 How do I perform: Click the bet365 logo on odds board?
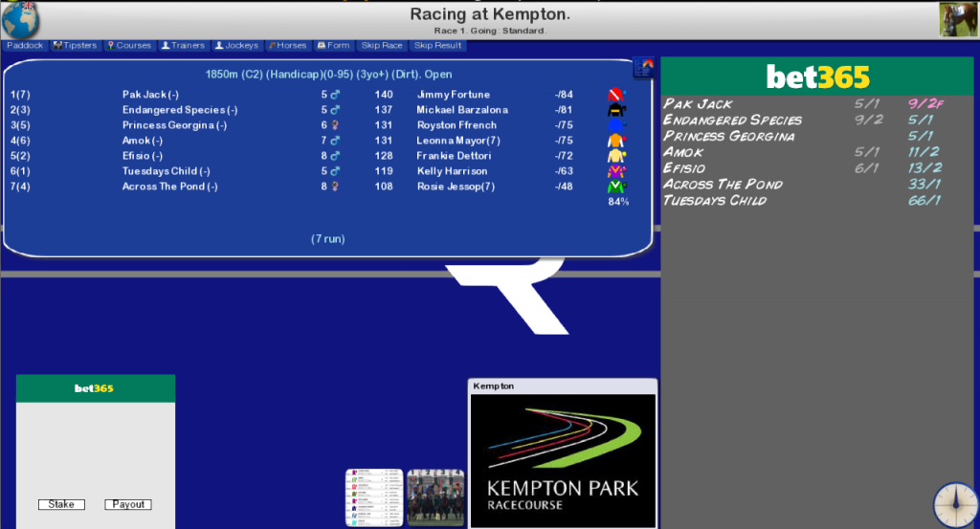(x=817, y=77)
